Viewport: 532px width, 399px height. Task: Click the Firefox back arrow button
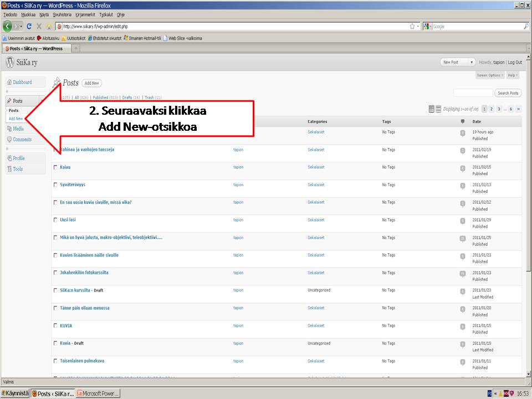8,26
